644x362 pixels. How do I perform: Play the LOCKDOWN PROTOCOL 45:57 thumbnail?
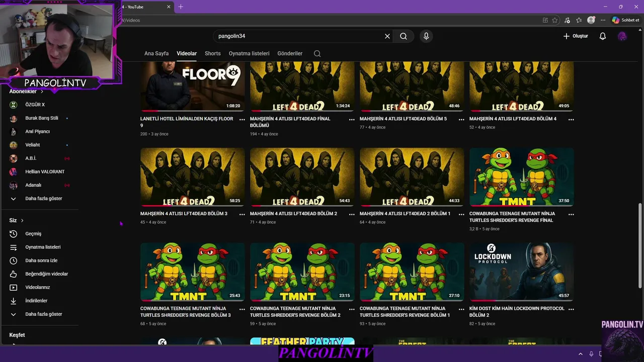[521, 272]
